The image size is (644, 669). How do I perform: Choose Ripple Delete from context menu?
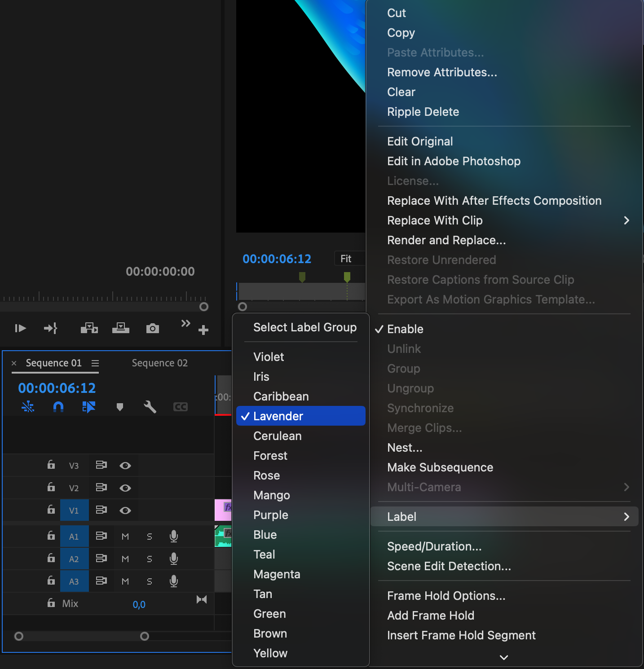423,112
